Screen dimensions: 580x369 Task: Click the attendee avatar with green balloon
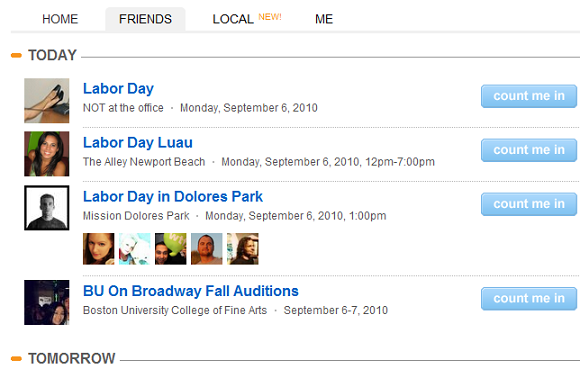(x=171, y=249)
